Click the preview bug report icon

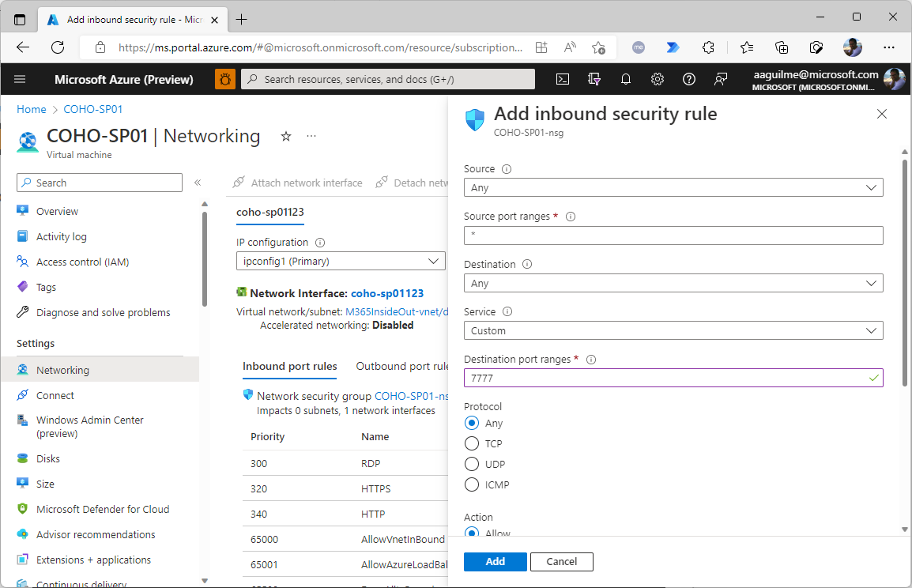click(x=225, y=79)
